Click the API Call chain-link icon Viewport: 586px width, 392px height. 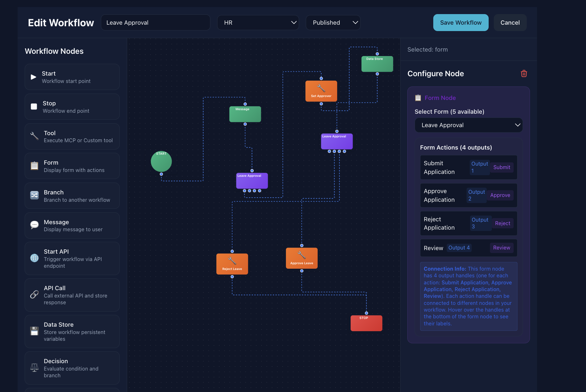[x=34, y=294]
